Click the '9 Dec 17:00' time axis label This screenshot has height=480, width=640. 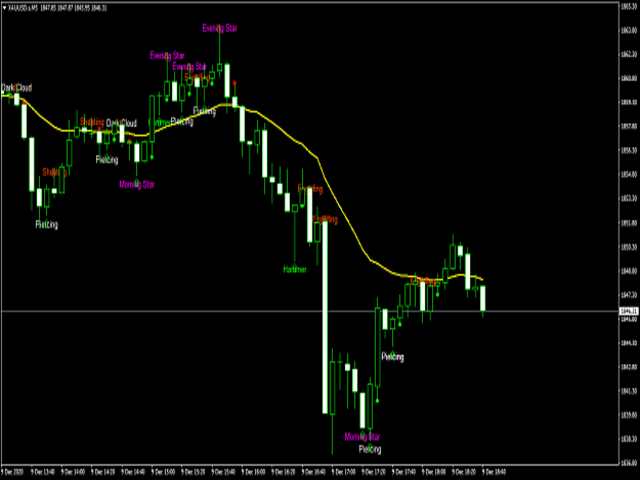pos(344,472)
